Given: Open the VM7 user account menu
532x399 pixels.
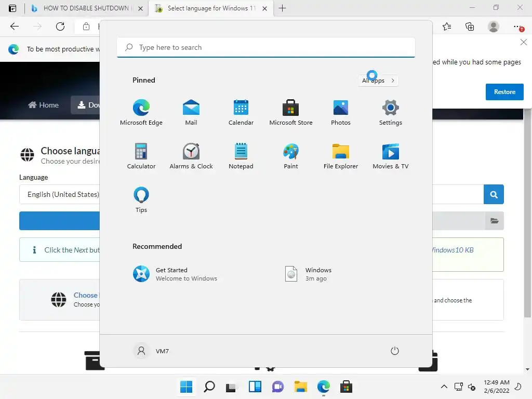Looking at the screenshot, I should point(151,351).
